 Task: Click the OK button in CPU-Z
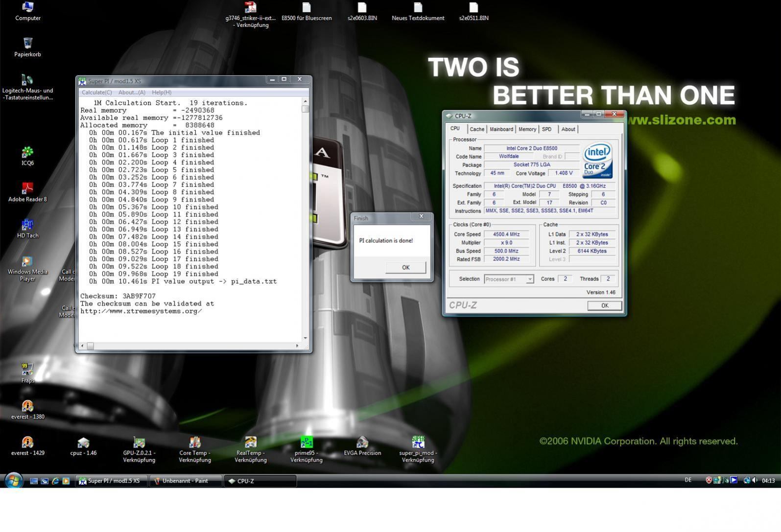[x=605, y=305]
